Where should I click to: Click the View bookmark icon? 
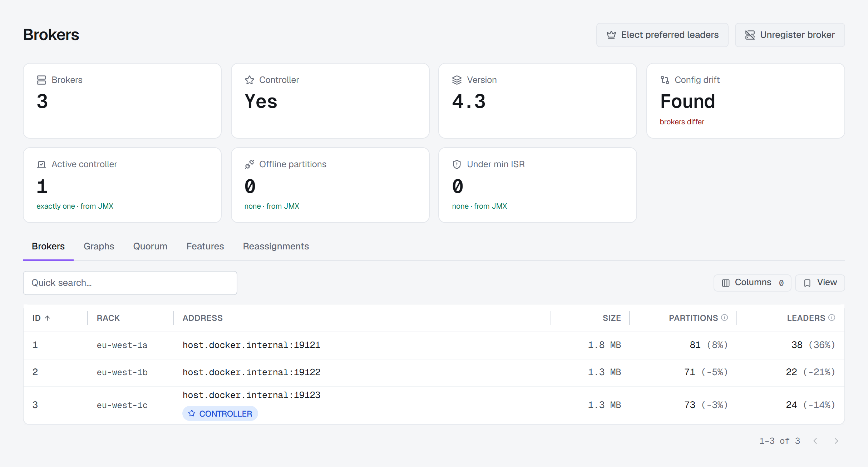pyautogui.click(x=807, y=283)
